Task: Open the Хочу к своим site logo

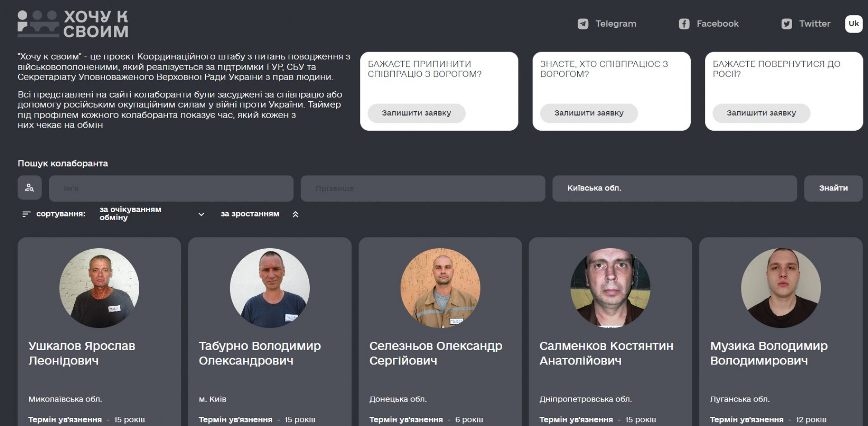Action: (x=73, y=24)
